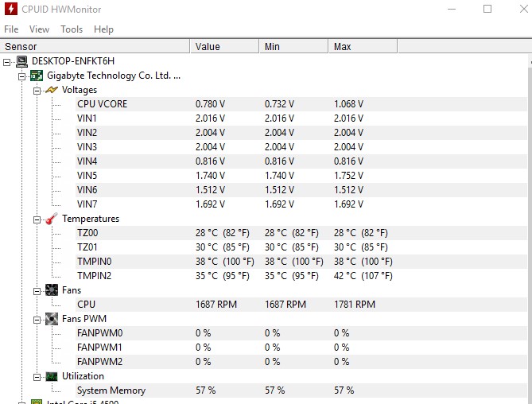Click the Utilization graph icon

tap(52, 376)
